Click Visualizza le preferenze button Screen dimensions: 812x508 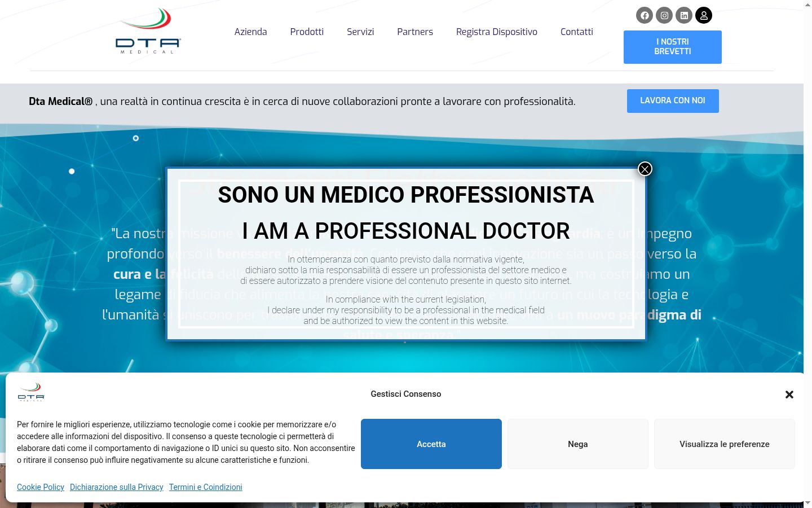(725, 444)
